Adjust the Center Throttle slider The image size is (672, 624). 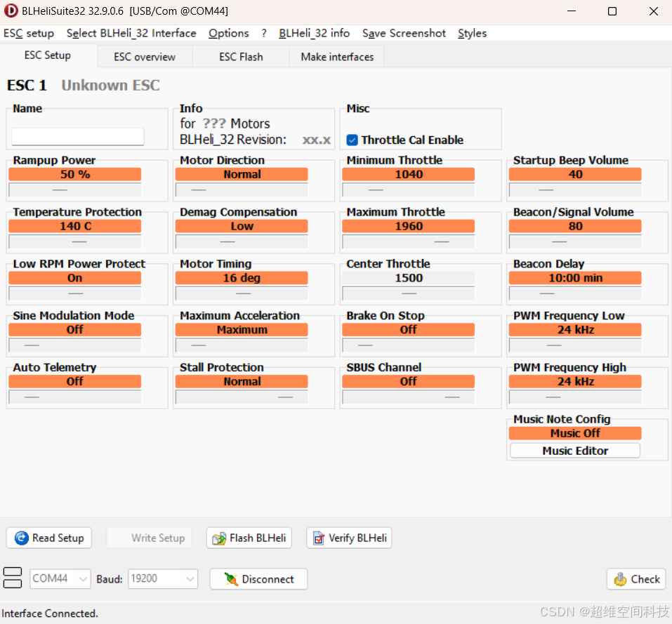point(408,293)
